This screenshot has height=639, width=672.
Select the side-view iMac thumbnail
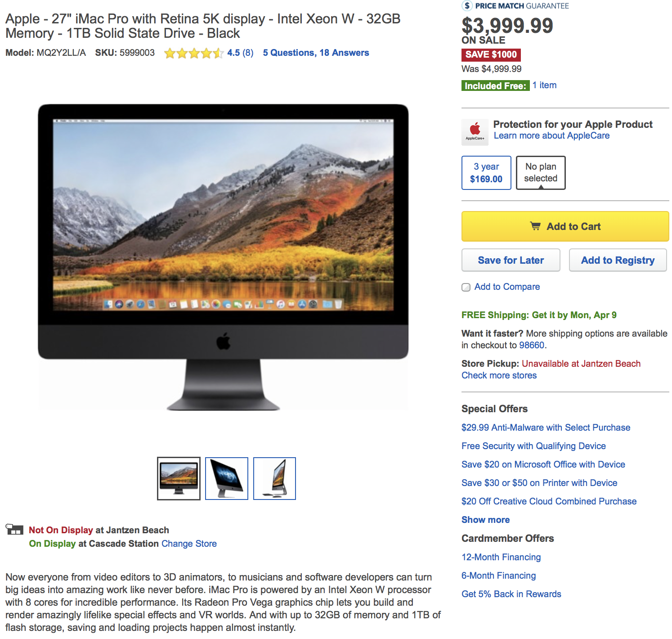coord(274,478)
